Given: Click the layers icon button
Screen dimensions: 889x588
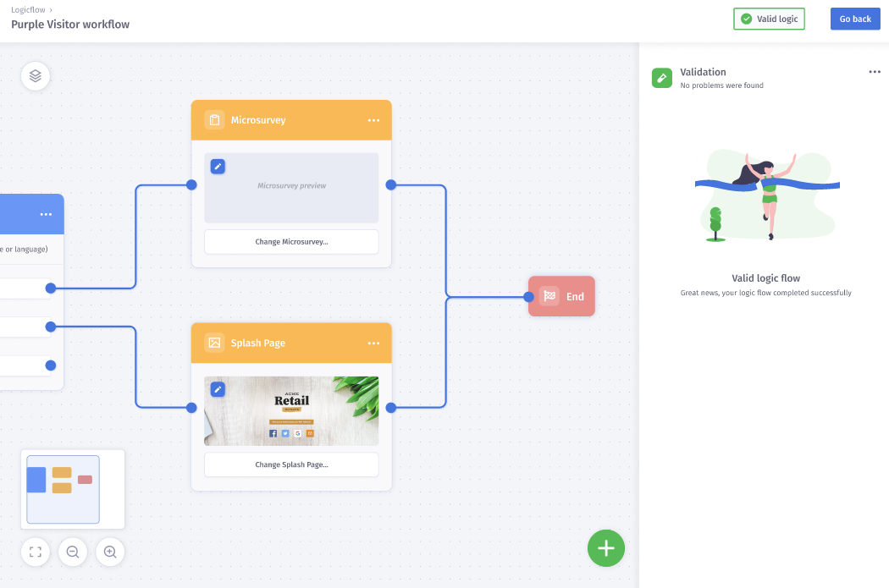Looking at the screenshot, I should point(36,76).
